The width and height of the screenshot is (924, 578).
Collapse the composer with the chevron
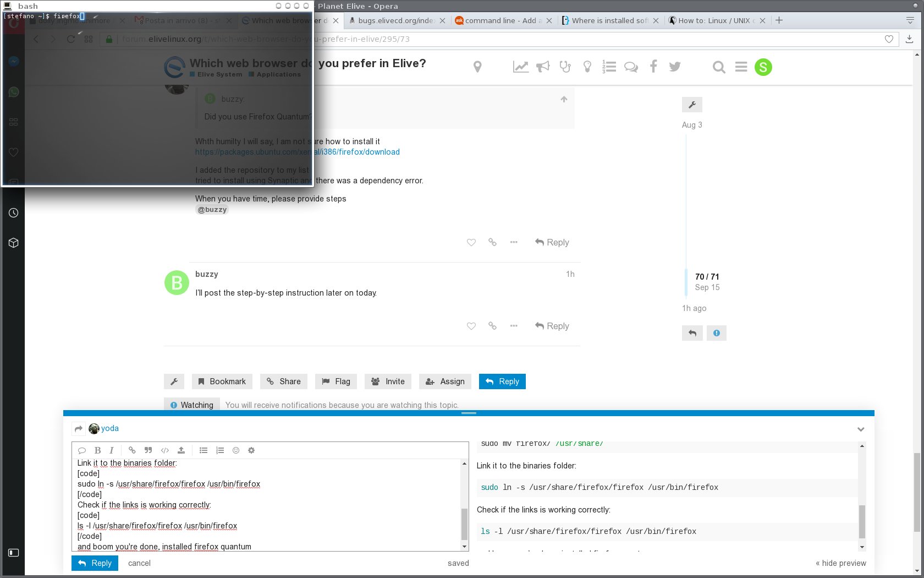pos(861,429)
